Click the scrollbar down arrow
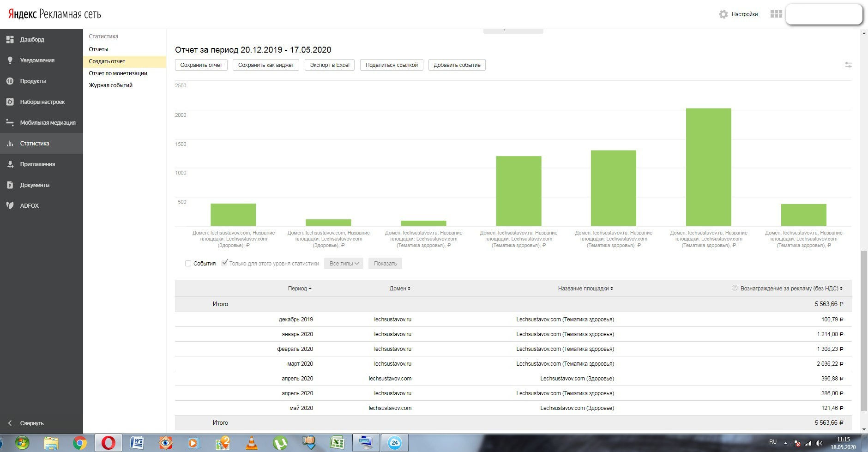This screenshot has height=452, width=868. click(864, 429)
